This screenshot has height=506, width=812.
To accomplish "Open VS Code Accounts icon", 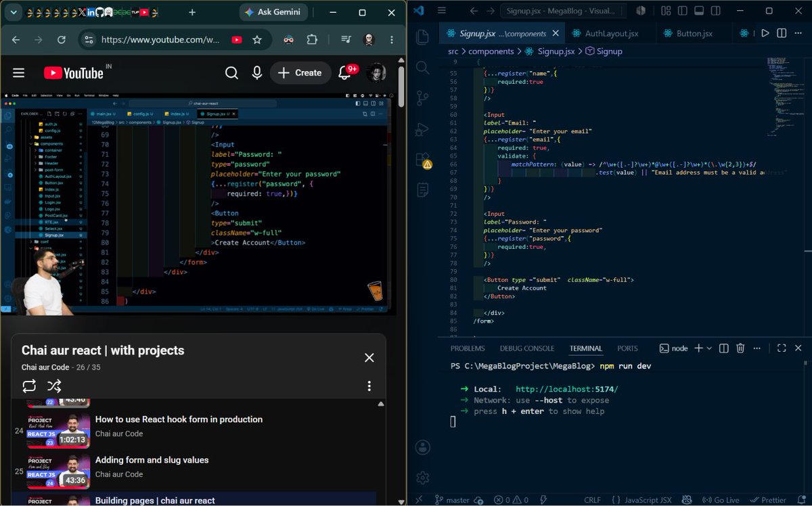I will pyautogui.click(x=423, y=447).
